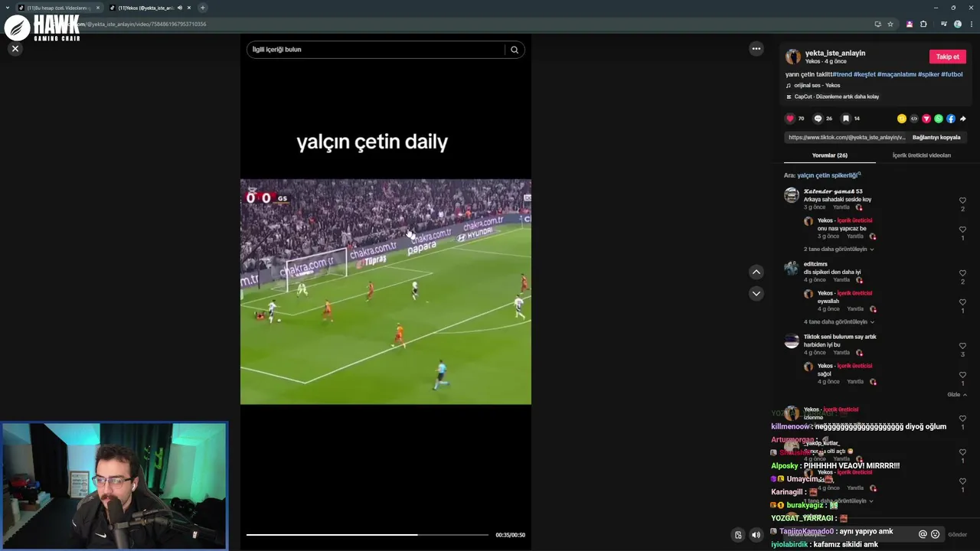
Task: Open 'orijinal ses - Yekos' sound link
Action: (x=817, y=85)
